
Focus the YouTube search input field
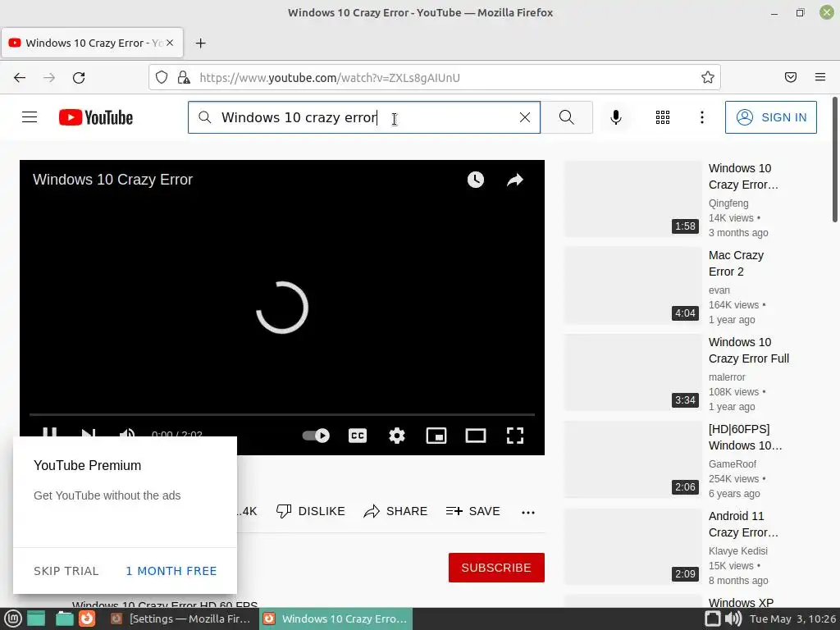[x=364, y=117]
